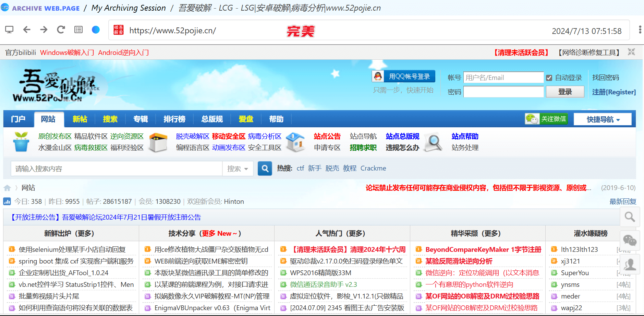644x316 pixels.
Task: Open the 搜索 type dropdown
Action: 238,169
